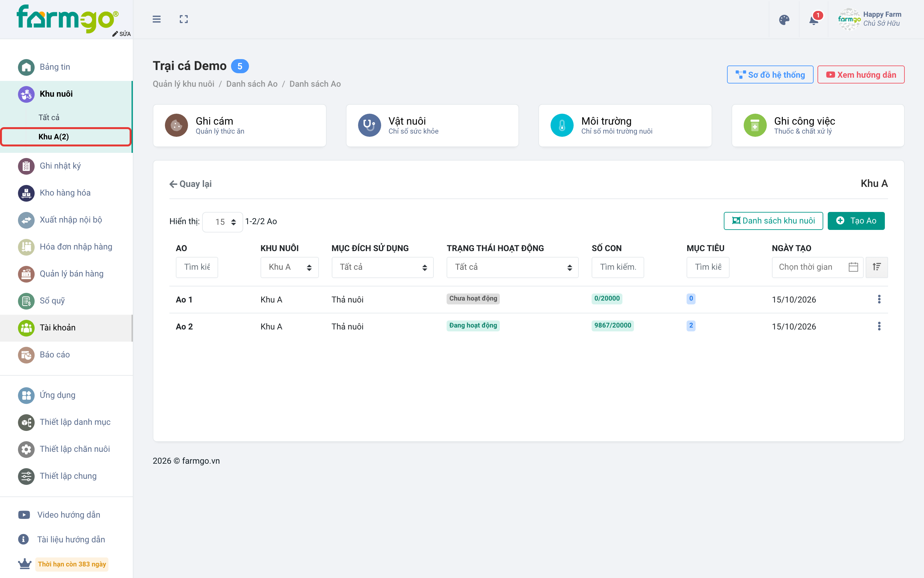Click the AO column search field
This screenshot has width=924, height=578.
coord(197,267)
